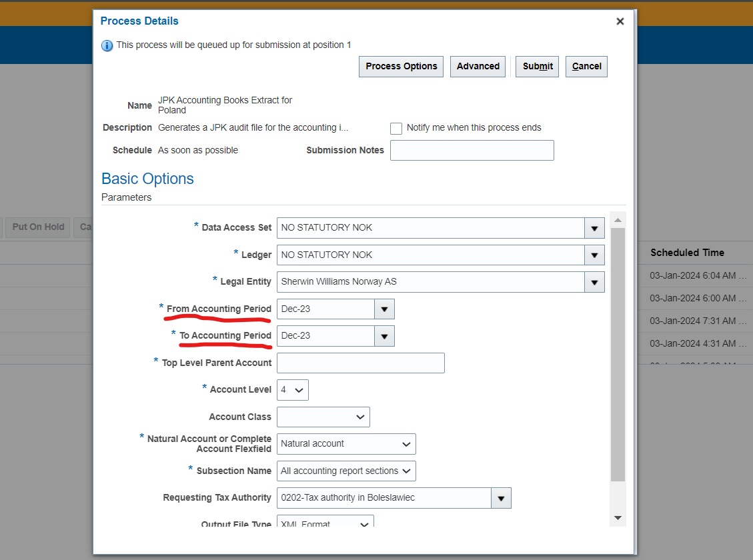Click the Advanced button
This screenshot has width=753, height=560.
click(478, 66)
